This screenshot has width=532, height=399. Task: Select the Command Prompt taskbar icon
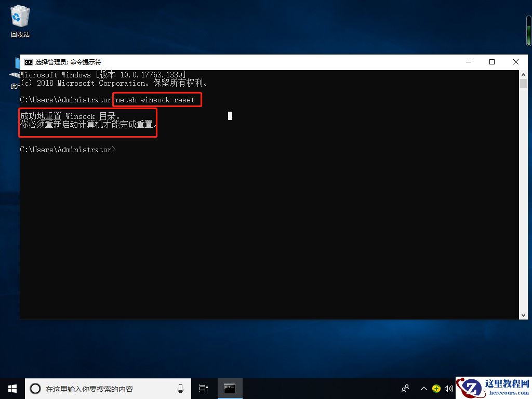(230, 388)
